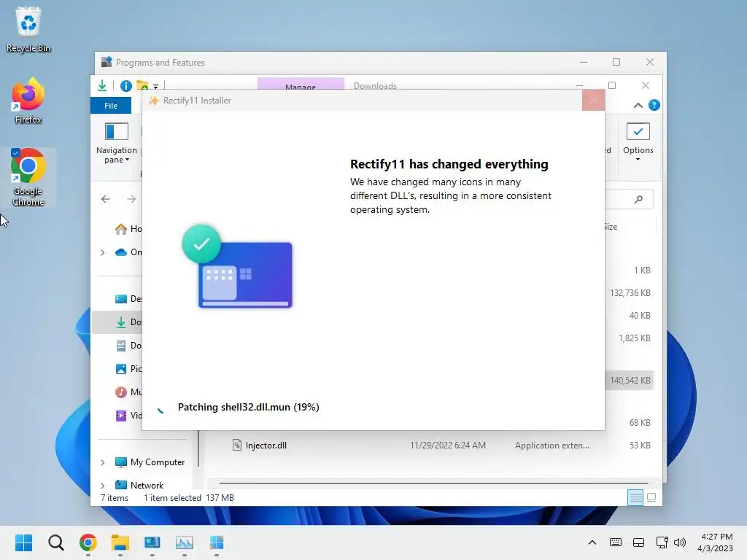Click the "Rectify11 has changed everything" heading
The width and height of the screenshot is (747, 560).
click(x=449, y=164)
